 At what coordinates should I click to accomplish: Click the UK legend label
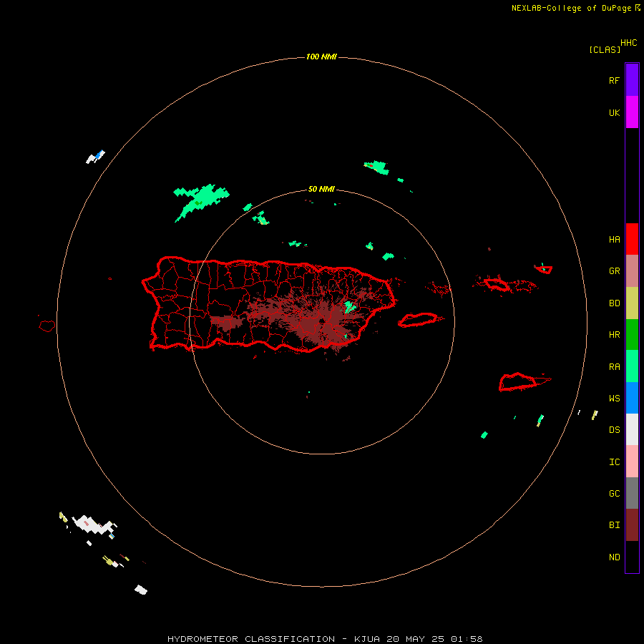[x=614, y=112]
